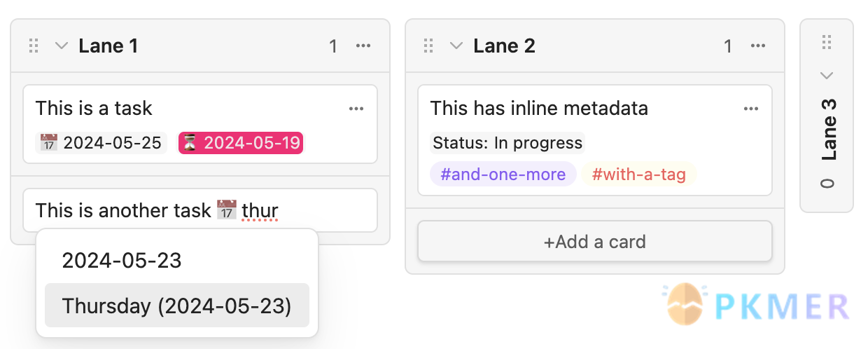
Task: Click the calendar date 2024-05-25 badge
Action: click(x=102, y=143)
